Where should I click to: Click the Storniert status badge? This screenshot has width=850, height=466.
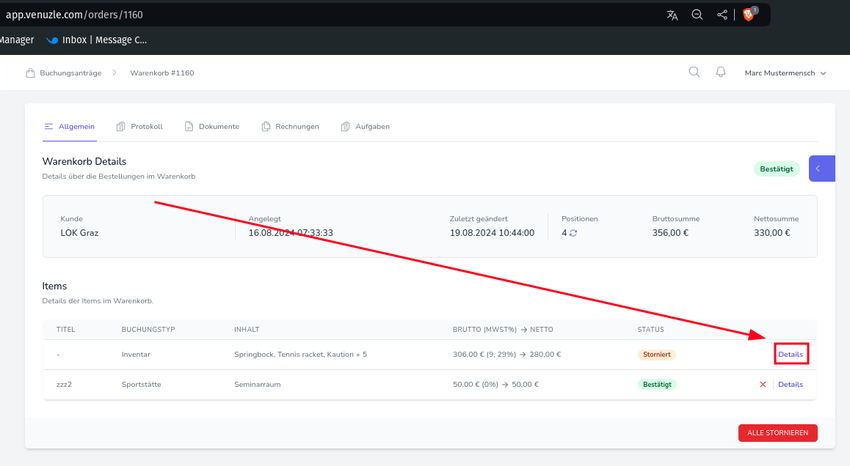(657, 354)
